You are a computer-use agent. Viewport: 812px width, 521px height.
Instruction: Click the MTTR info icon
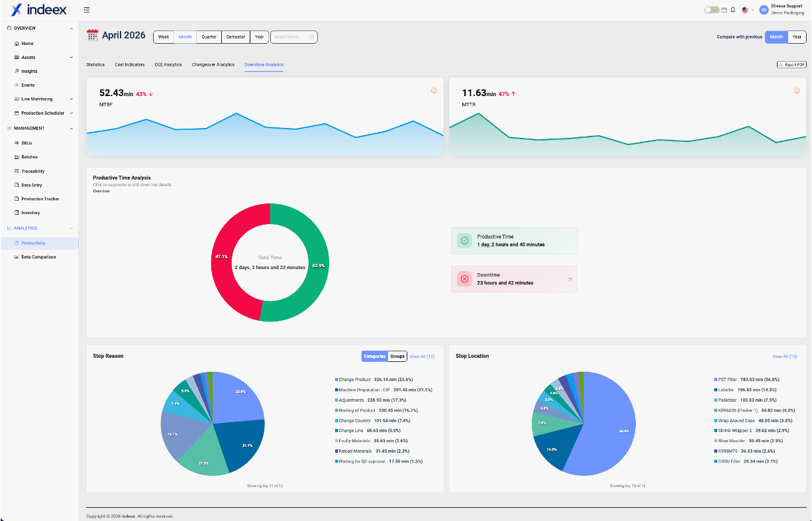[796, 91]
